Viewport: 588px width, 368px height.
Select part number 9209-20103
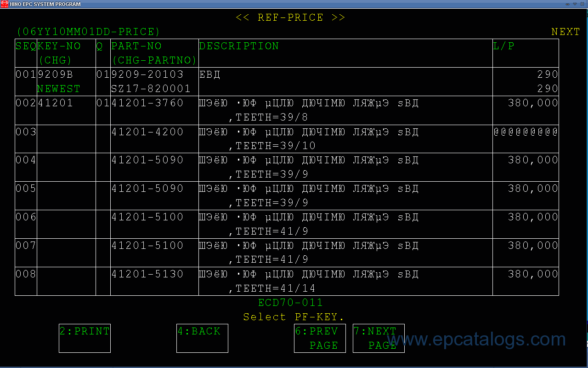click(x=147, y=75)
